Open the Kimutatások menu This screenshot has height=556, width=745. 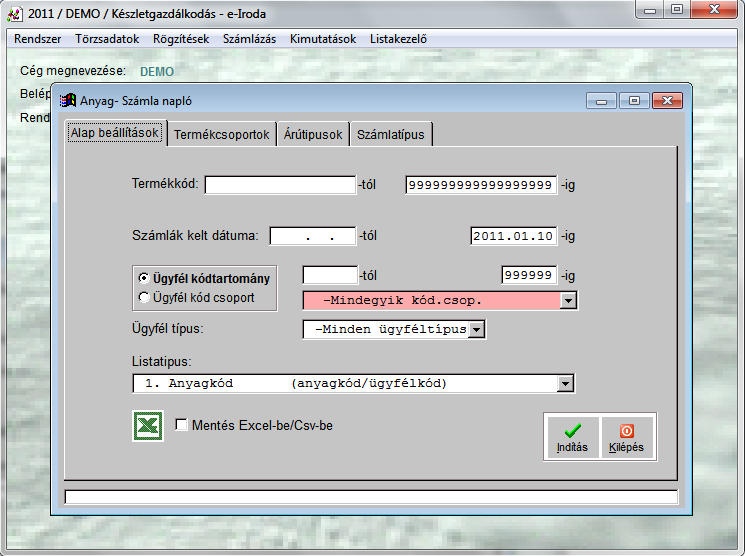click(323, 39)
